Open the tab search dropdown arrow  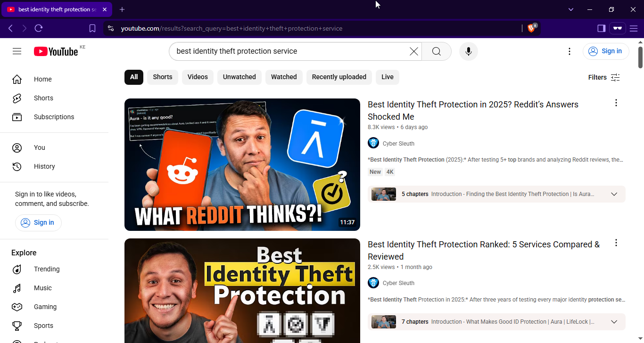(571, 9)
